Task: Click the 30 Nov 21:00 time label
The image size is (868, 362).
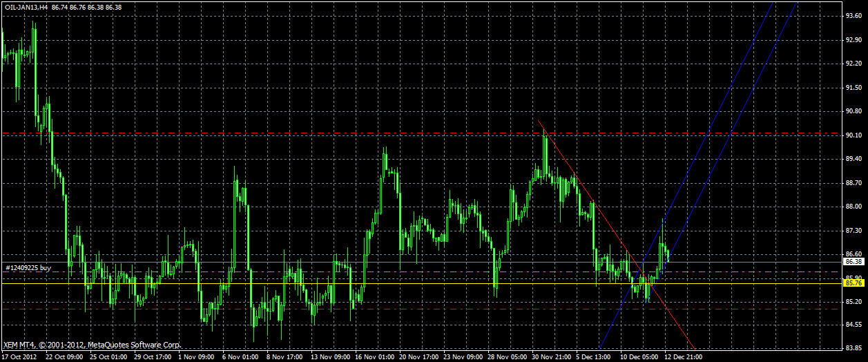Action: [550, 357]
